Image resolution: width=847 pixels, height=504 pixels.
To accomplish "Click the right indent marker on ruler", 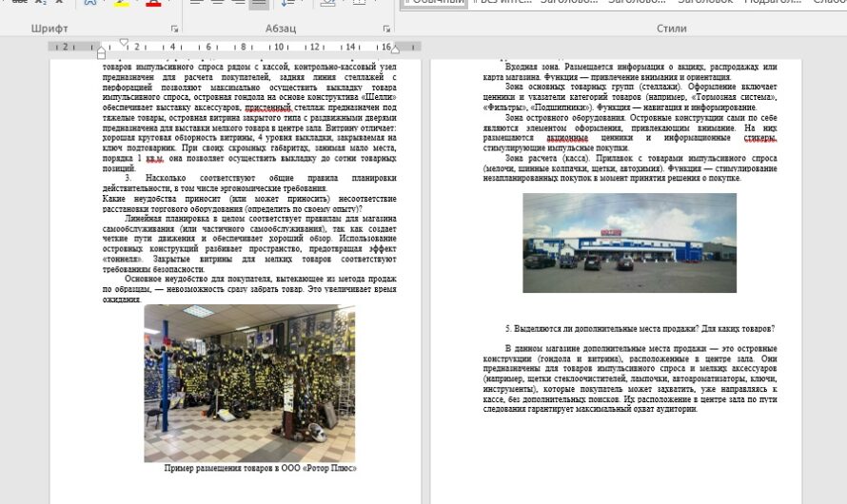I will 395,49.
